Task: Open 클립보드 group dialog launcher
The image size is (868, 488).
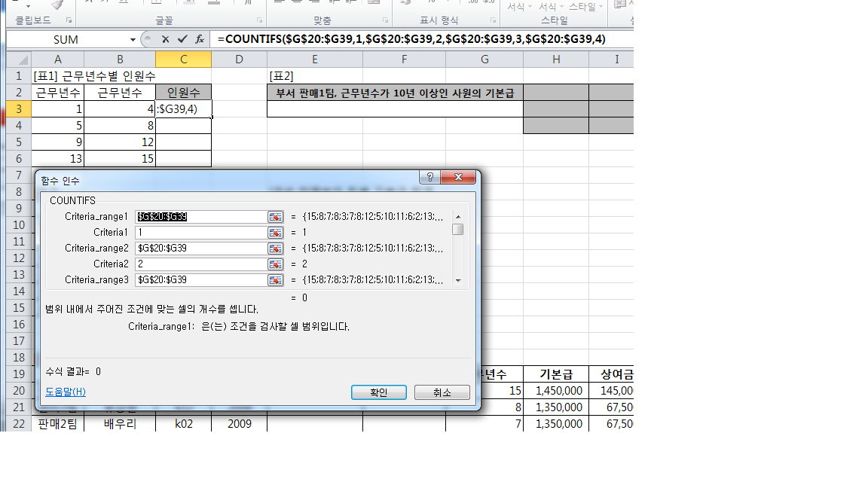Action: pyautogui.click(x=69, y=20)
